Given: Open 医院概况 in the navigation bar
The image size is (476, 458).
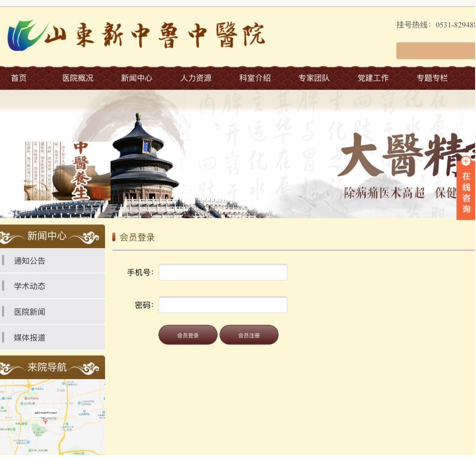Looking at the screenshot, I should (78, 78).
